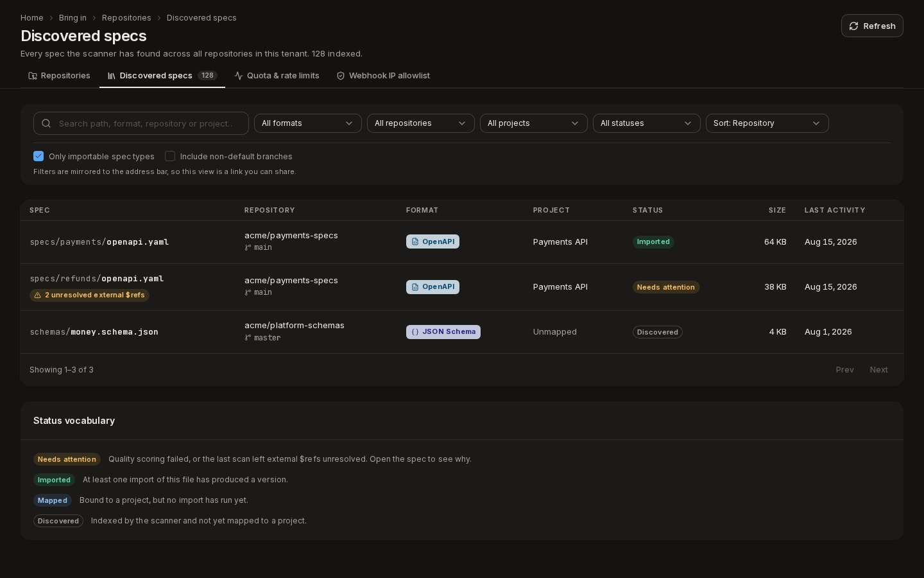Image resolution: width=924 pixels, height=578 pixels.
Task: Click the Repositories tab icon
Action: click(x=33, y=76)
